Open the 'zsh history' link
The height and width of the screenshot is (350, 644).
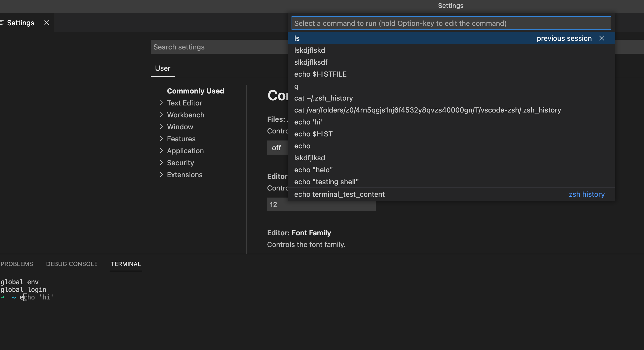[x=587, y=194]
